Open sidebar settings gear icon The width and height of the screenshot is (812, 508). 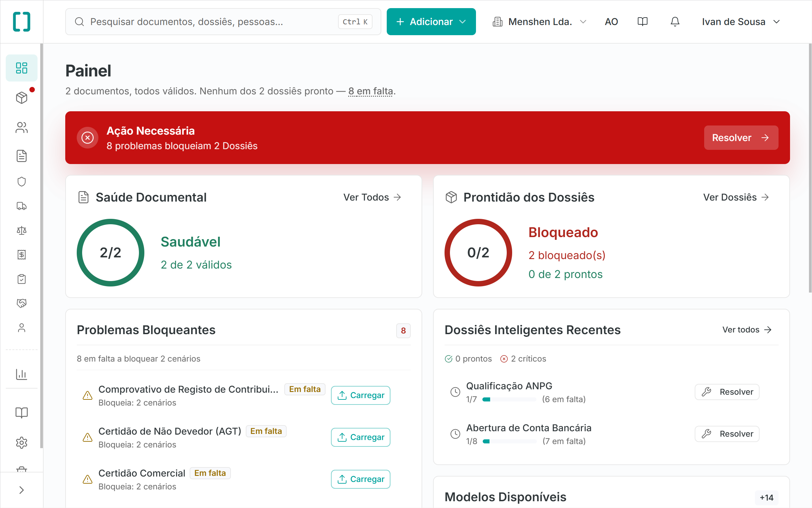[22, 442]
